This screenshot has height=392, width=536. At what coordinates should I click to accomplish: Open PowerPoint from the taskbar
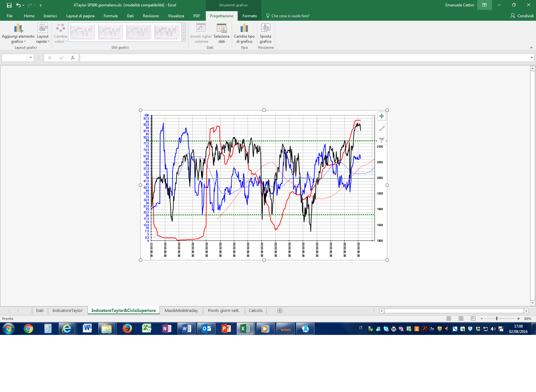coord(226,329)
